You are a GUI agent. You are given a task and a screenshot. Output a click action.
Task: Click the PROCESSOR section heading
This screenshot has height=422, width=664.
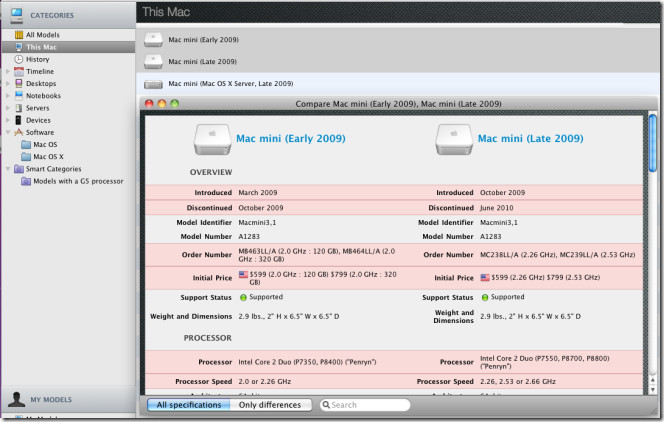pos(208,338)
